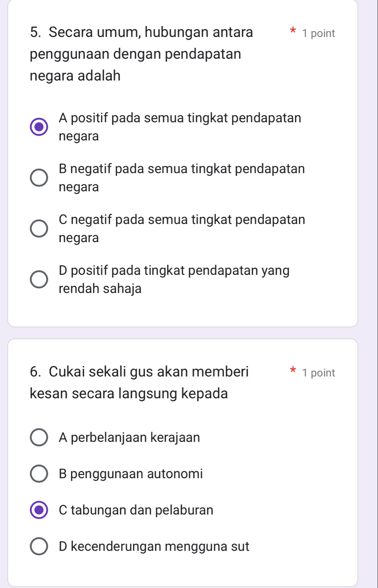
Task: Click the label text 'B penggunaan autonomi'
Action: click(x=131, y=474)
